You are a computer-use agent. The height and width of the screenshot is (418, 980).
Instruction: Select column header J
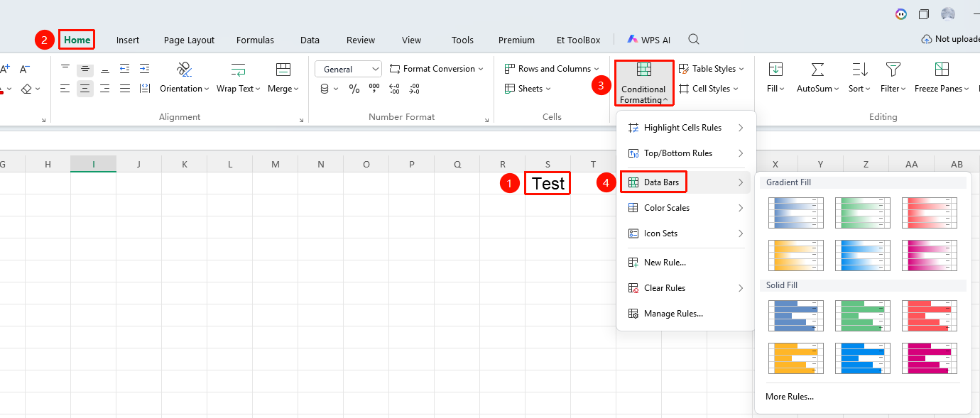click(x=139, y=164)
